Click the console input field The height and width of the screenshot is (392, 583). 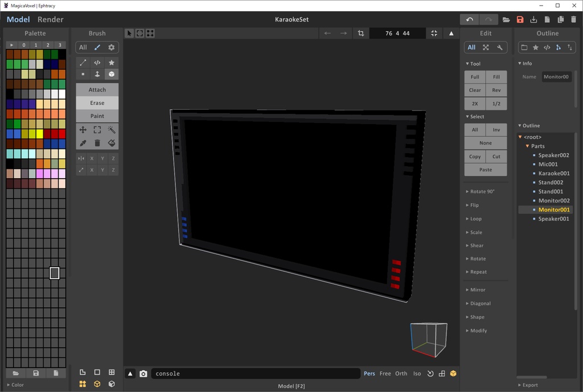click(256, 374)
